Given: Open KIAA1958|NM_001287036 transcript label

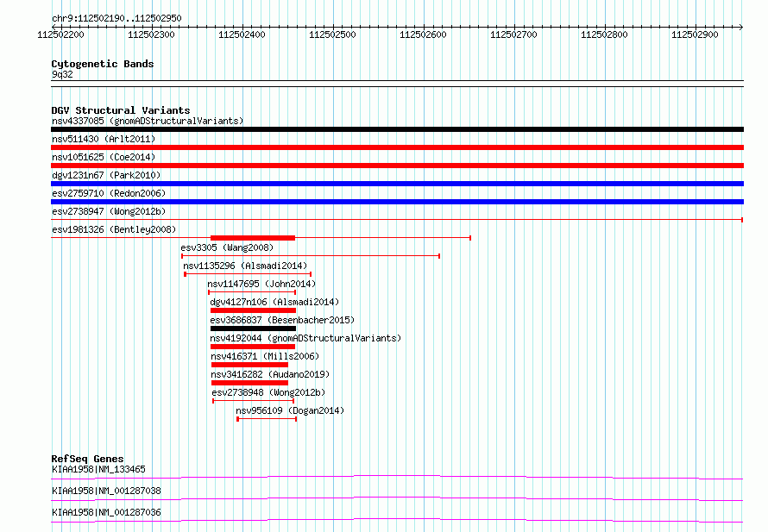Looking at the screenshot, I should 106,512.
